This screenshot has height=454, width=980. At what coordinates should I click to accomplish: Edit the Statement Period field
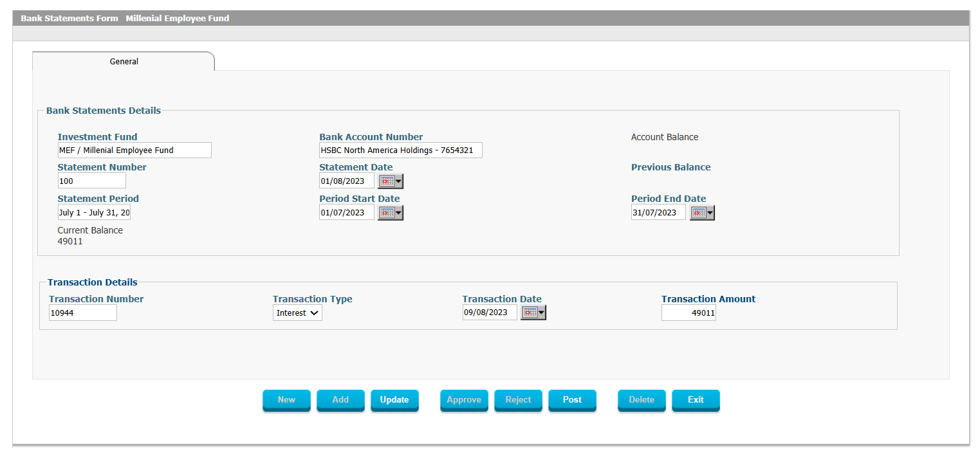click(94, 213)
